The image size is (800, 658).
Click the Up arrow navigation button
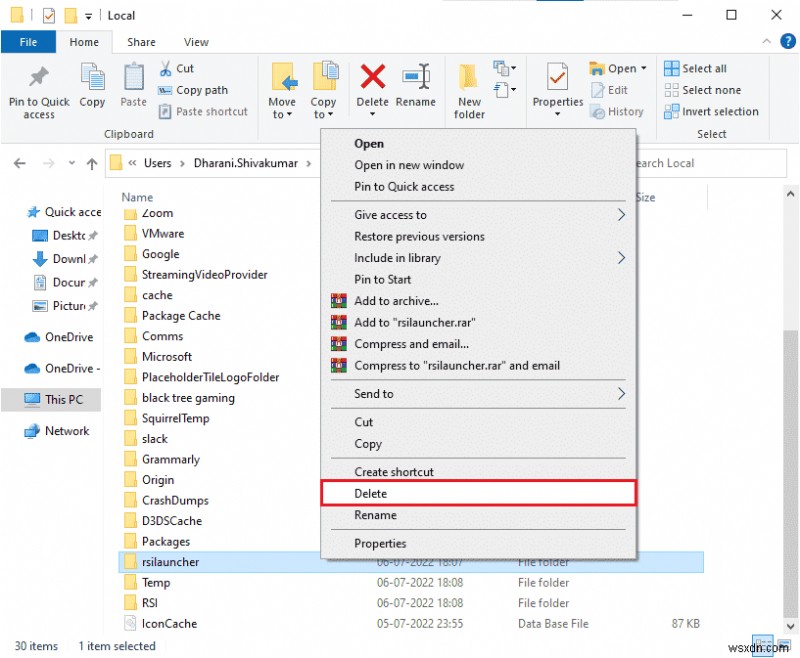[x=92, y=163]
